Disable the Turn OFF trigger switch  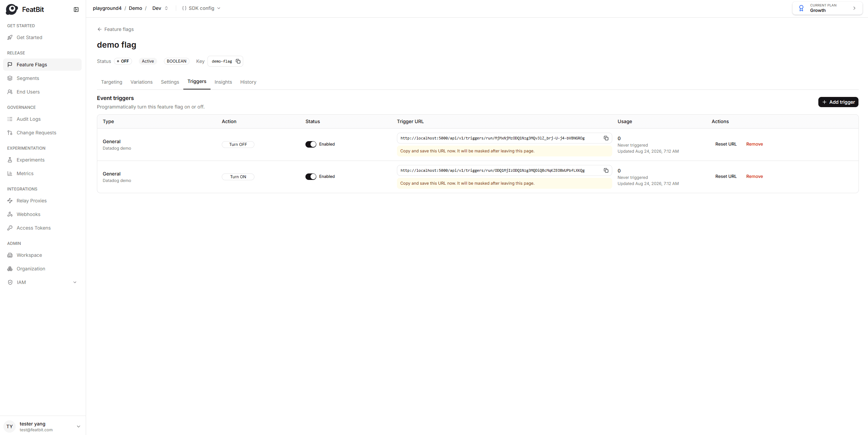pos(311,144)
